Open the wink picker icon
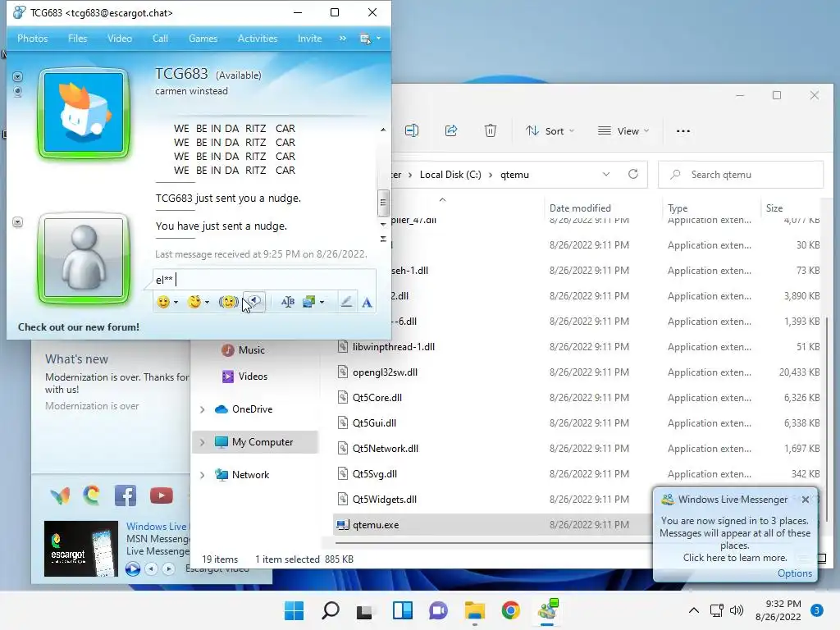Image resolution: width=840 pixels, height=630 pixels. (194, 302)
